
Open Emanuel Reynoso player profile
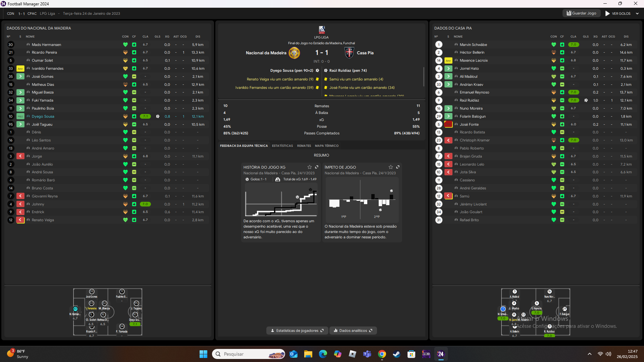[474, 93]
